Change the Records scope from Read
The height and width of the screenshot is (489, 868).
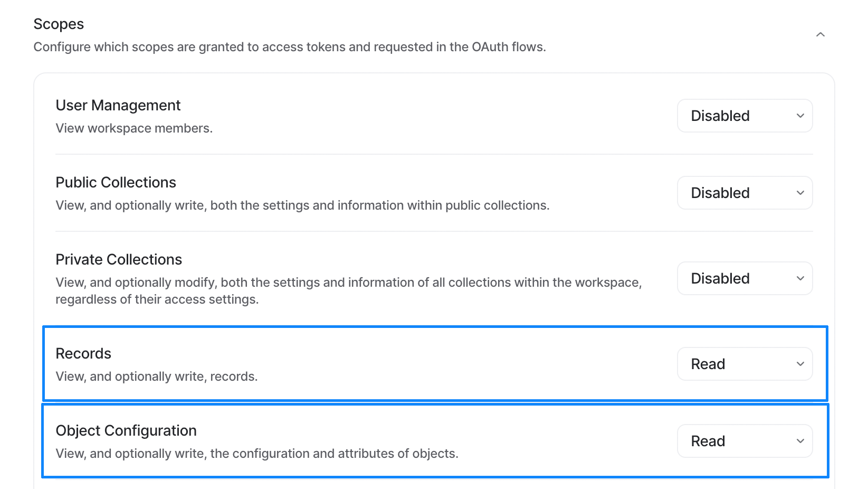coord(745,364)
